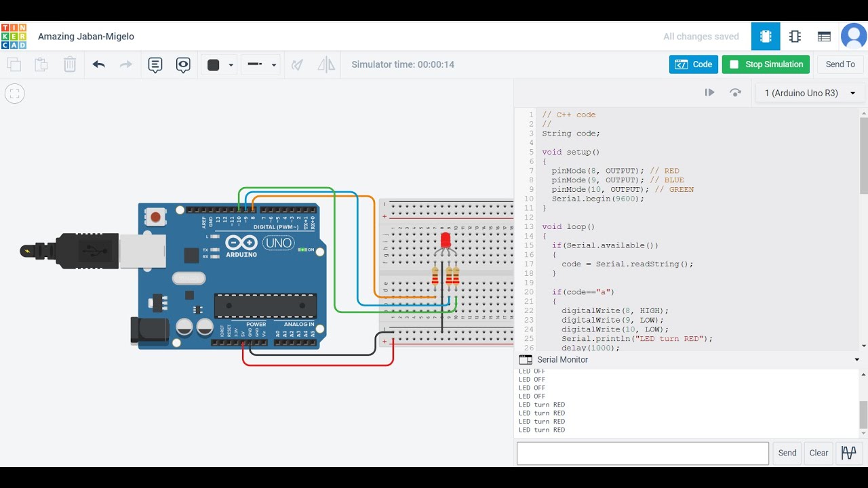The height and width of the screenshot is (488, 868).
Task: Click the 'Serial.begin(9600);' code line
Action: point(598,199)
